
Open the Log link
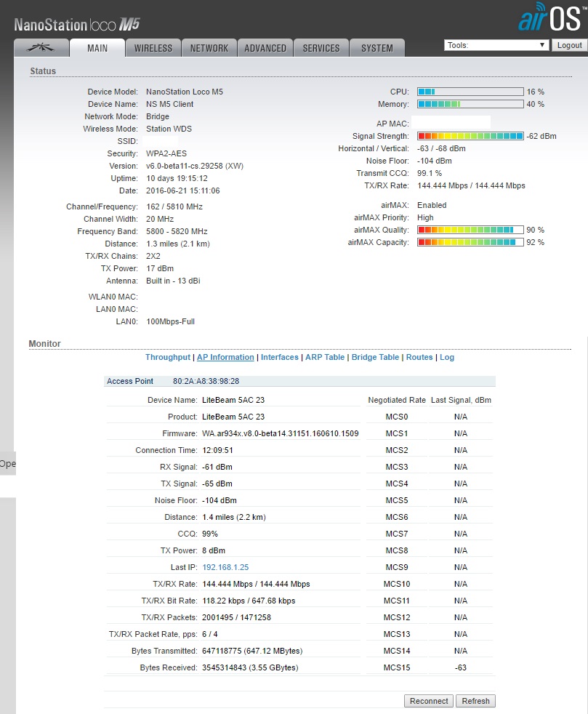pyautogui.click(x=447, y=358)
